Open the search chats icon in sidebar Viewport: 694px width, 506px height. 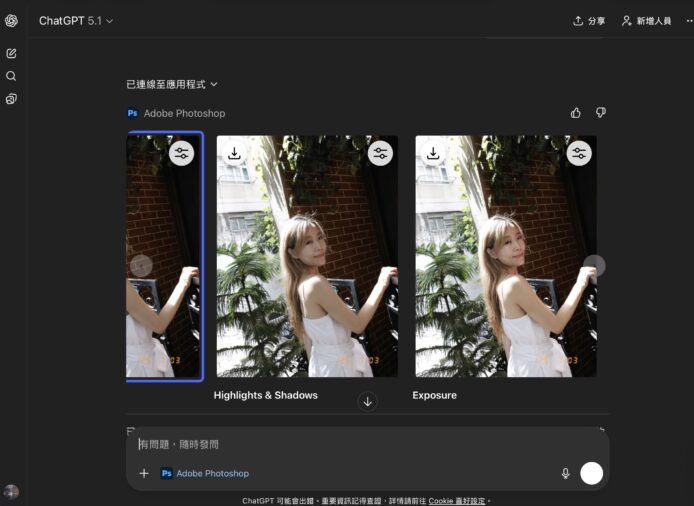11,76
